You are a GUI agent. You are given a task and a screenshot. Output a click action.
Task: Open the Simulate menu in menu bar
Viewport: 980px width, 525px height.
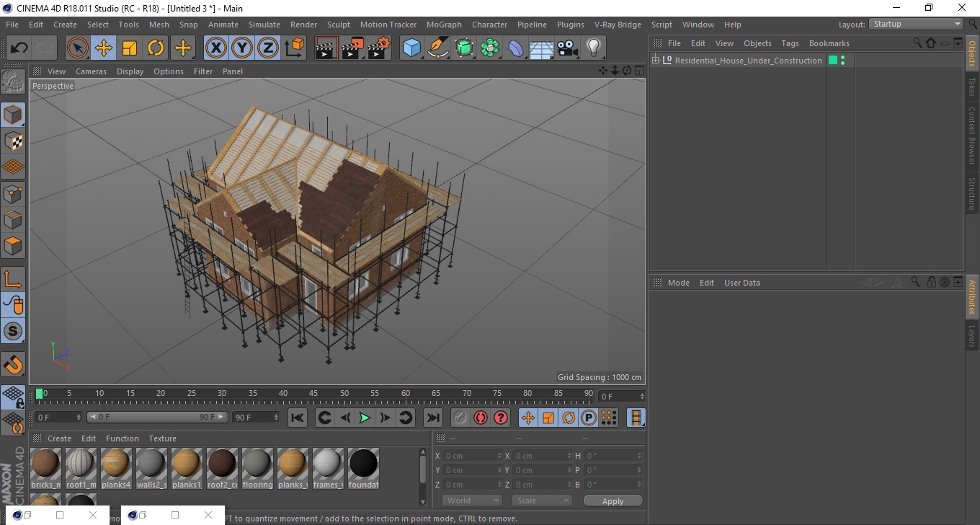tap(264, 25)
